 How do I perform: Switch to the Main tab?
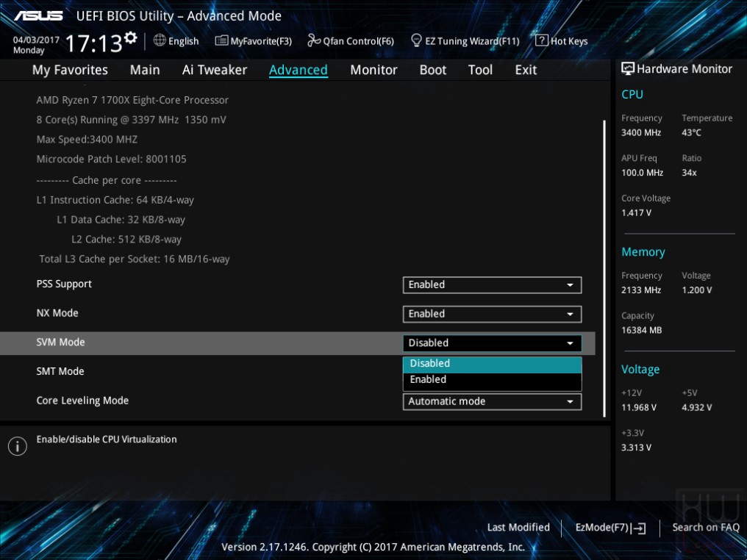pyautogui.click(x=145, y=70)
